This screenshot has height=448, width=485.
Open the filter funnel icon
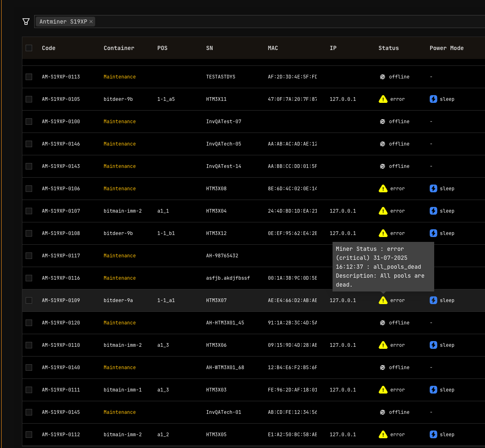pos(26,21)
